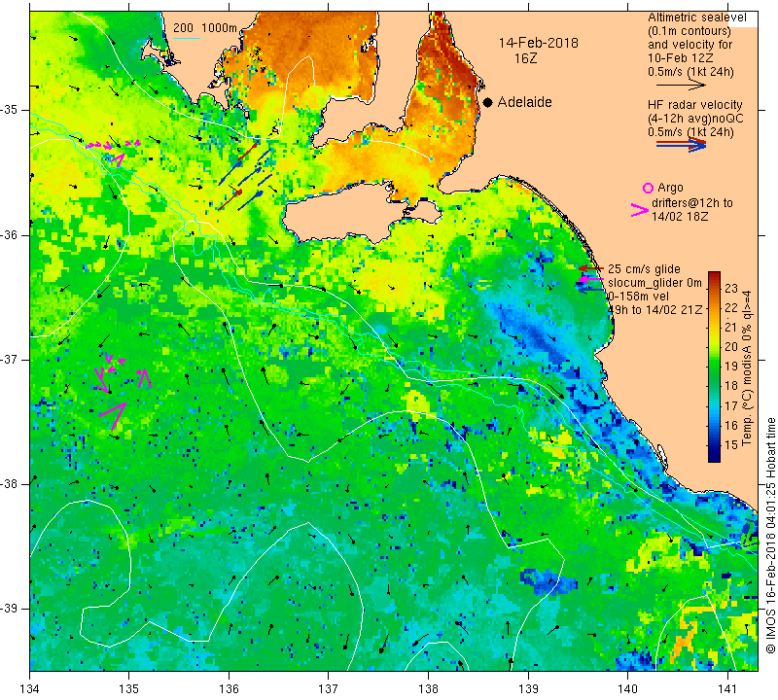
Task: Click the black Adelaide city marker dot
Action: point(488,102)
